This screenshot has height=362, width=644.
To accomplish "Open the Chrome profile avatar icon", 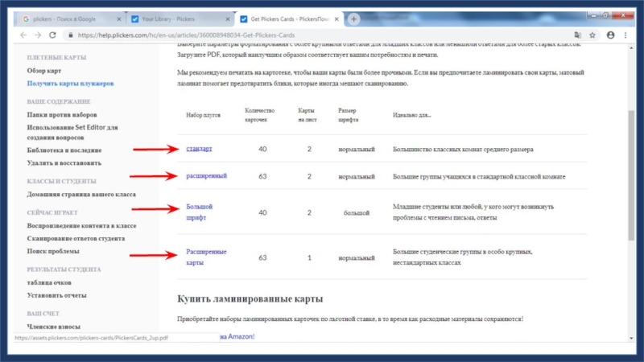I will [611, 35].
